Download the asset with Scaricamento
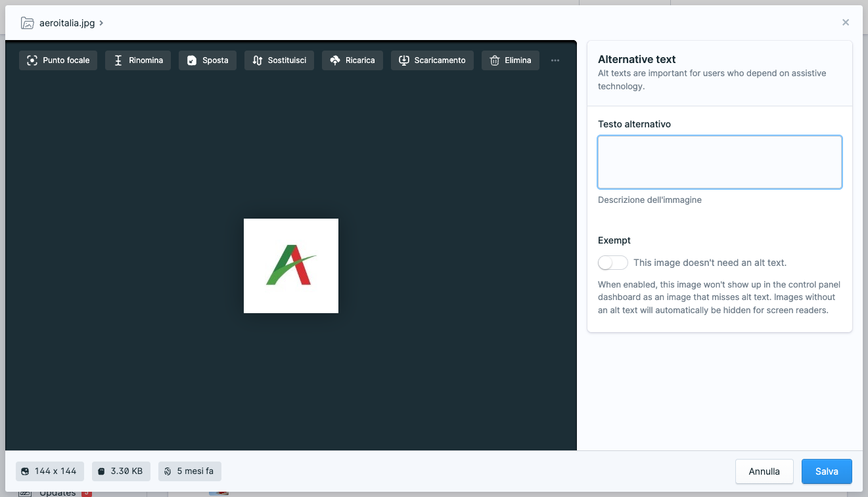 (432, 60)
